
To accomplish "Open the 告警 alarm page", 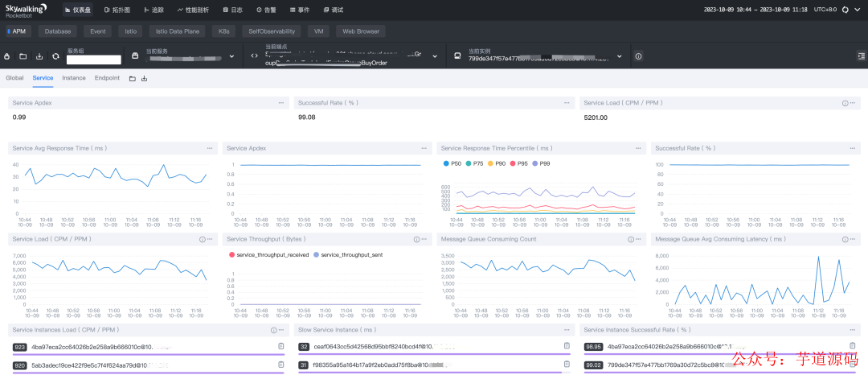I will [x=267, y=10].
